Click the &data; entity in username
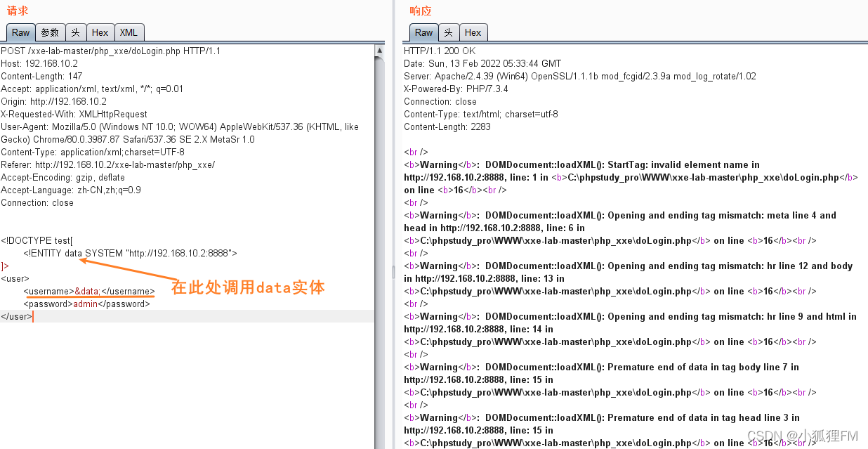Viewport: 868px width, 449px height. [x=88, y=292]
